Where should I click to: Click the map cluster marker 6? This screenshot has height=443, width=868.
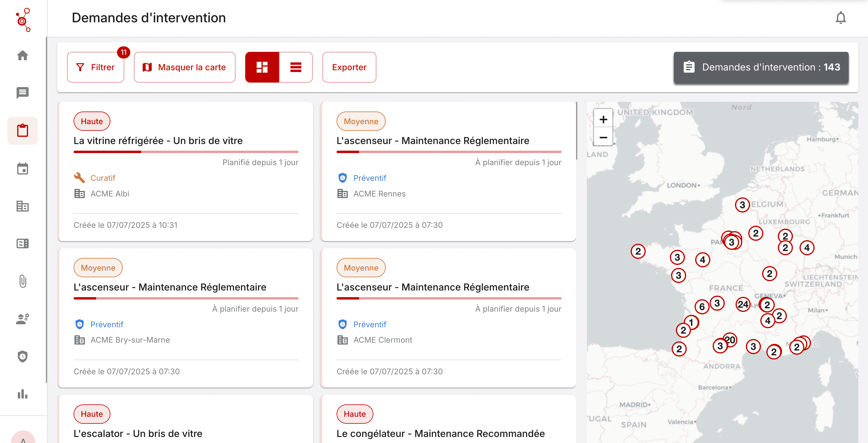[x=702, y=307]
